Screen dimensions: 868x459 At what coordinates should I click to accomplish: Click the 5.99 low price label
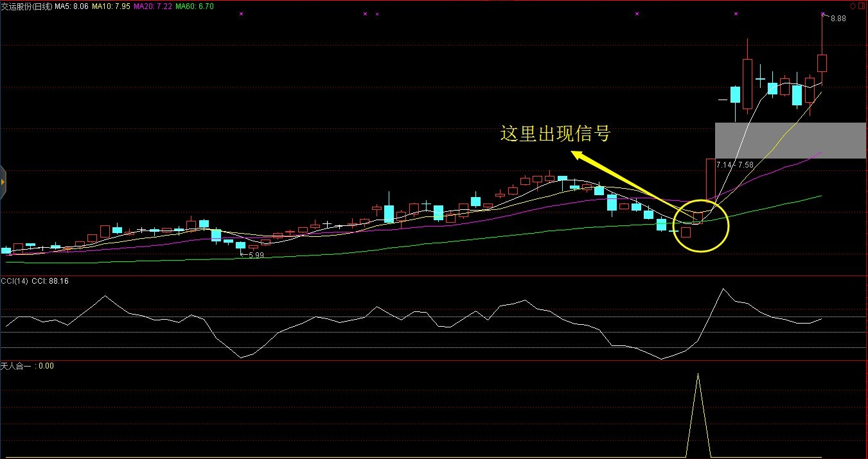[256, 255]
